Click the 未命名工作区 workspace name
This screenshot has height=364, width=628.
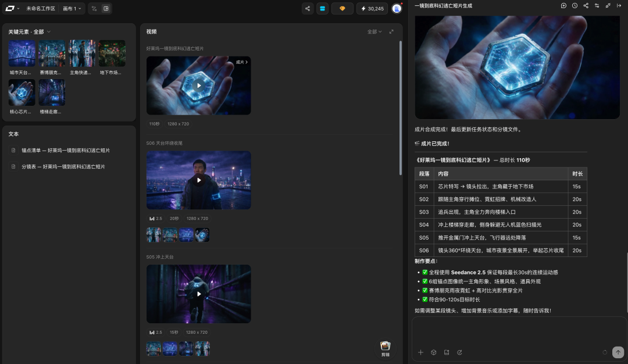coord(41,8)
